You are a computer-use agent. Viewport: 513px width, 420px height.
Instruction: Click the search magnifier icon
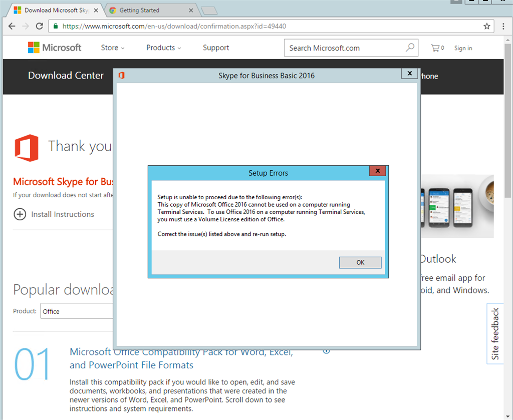410,48
